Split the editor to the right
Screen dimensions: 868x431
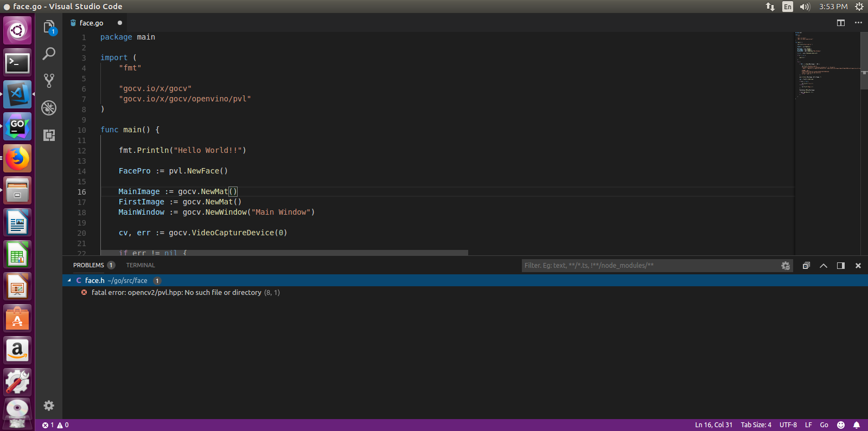(x=841, y=23)
